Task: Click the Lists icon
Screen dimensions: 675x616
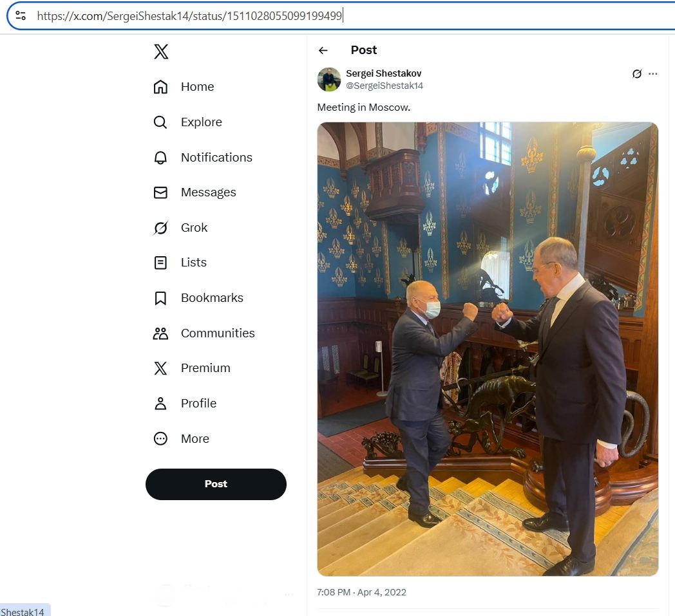Action: click(x=160, y=263)
